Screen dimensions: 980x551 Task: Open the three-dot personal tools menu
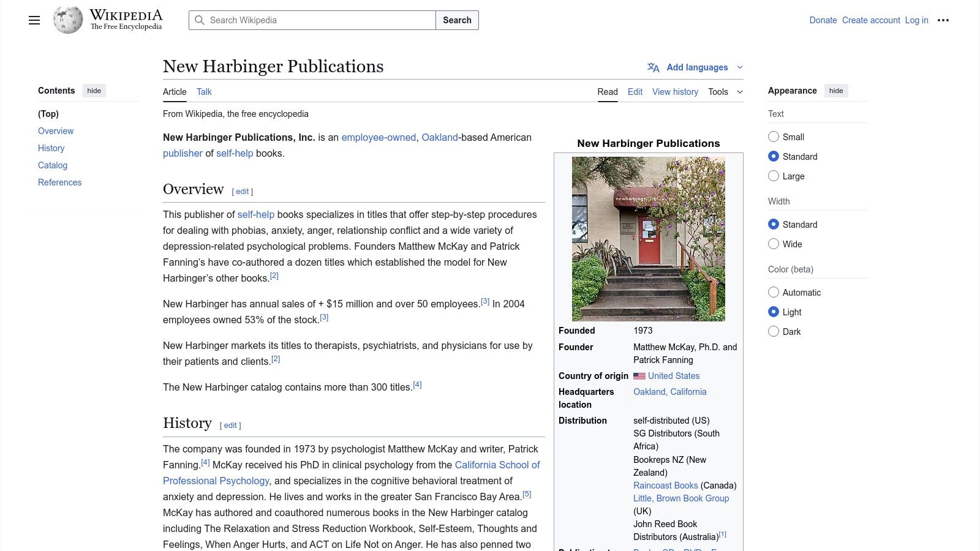pyautogui.click(x=943, y=20)
